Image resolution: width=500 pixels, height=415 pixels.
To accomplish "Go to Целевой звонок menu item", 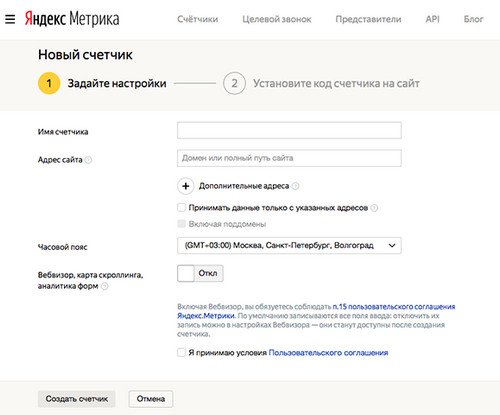I will [277, 19].
